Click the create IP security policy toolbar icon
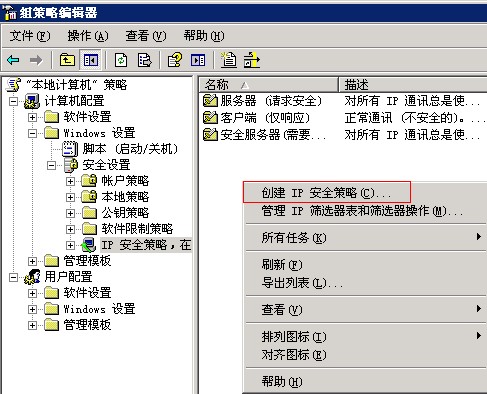Viewport: 487px width, 394px height. coord(229,60)
